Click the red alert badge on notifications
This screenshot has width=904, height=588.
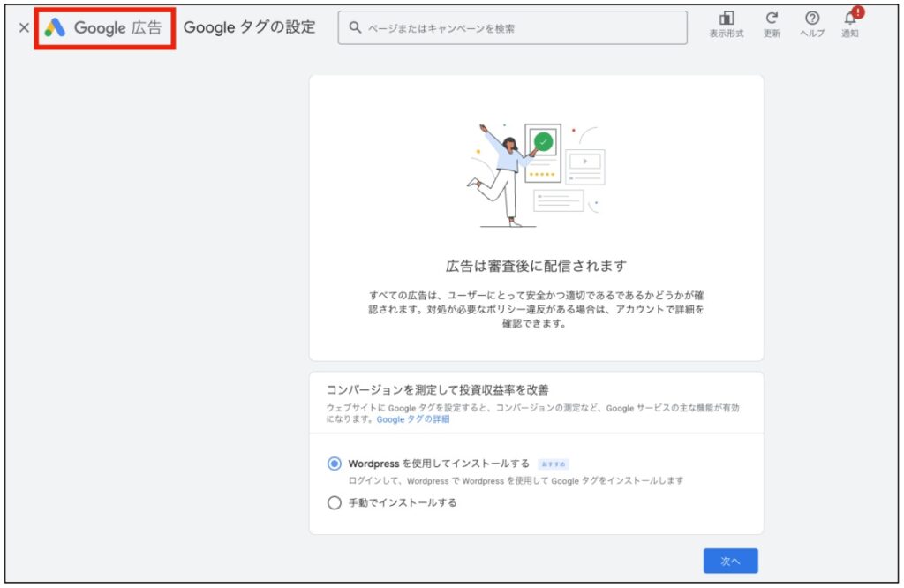pos(857,12)
